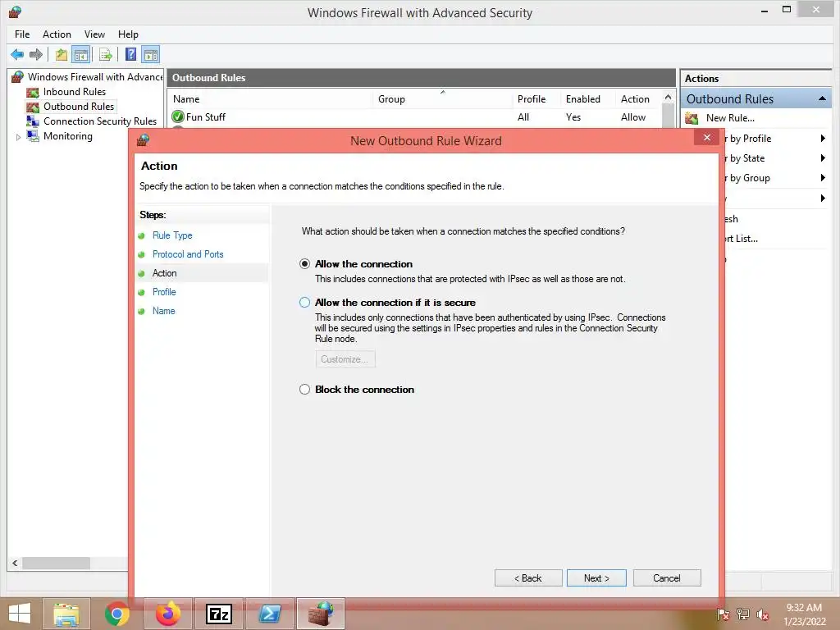840x630 pixels.
Task: Open the File menu
Action: click(x=22, y=34)
